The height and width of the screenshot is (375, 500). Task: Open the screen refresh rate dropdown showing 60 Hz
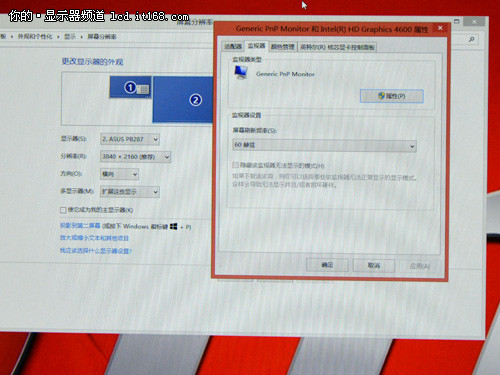click(324, 146)
